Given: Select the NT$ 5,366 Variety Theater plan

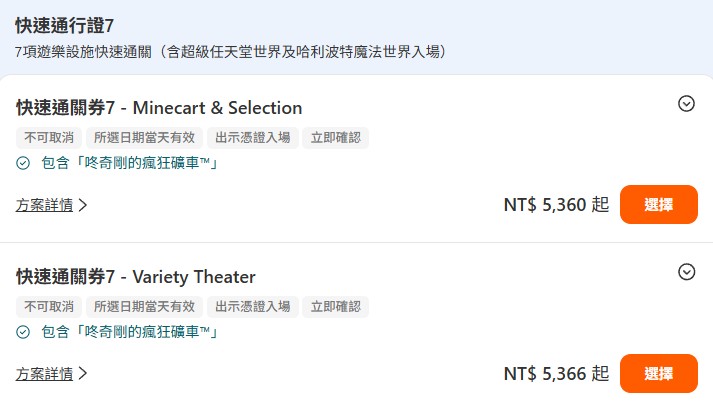Looking at the screenshot, I should click(658, 374).
